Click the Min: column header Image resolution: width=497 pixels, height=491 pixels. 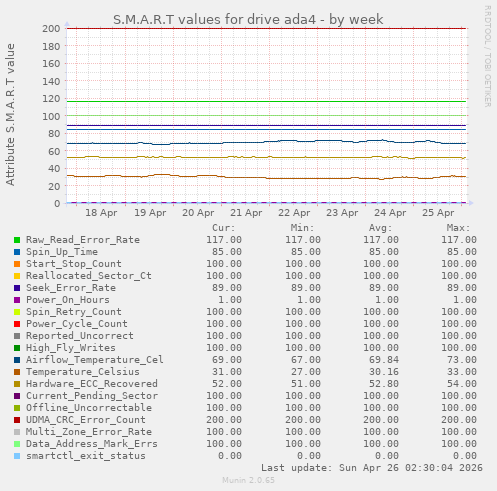302,228
